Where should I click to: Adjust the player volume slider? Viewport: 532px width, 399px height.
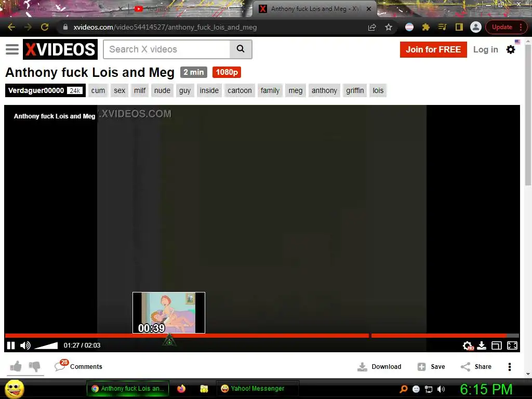point(46,345)
